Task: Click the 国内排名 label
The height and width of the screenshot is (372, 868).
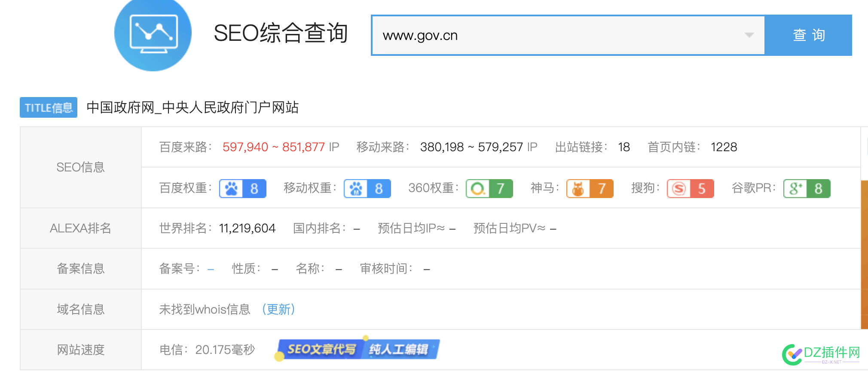Action: (x=319, y=228)
